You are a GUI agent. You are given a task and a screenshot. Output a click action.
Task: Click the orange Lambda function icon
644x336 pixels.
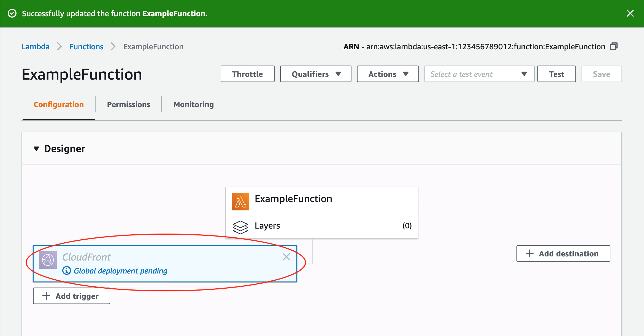[240, 202]
